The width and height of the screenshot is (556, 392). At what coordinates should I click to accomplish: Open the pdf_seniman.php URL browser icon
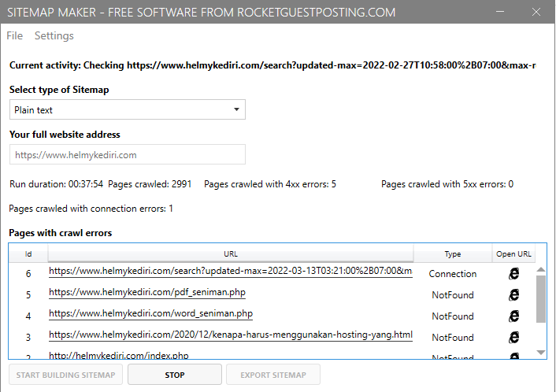click(x=513, y=295)
